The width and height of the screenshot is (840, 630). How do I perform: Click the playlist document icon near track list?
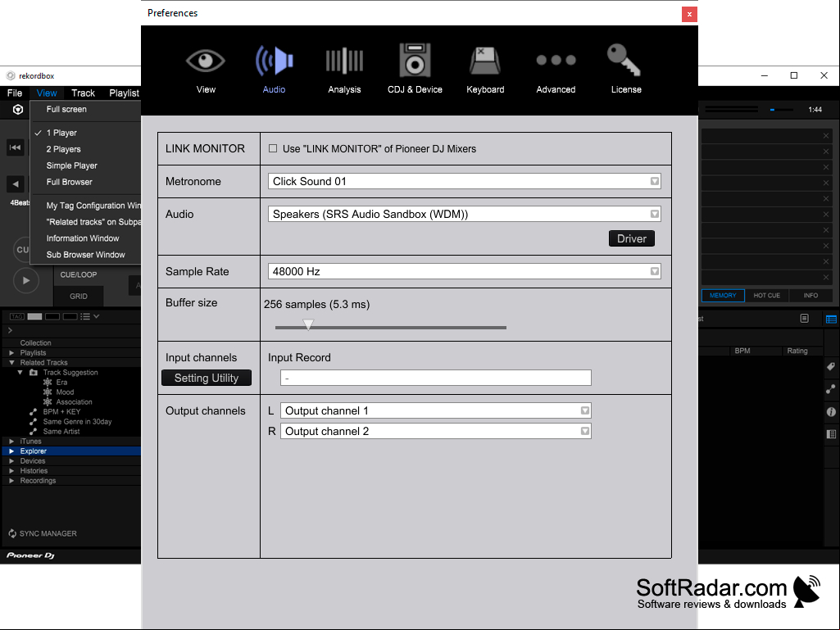pos(804,319)
